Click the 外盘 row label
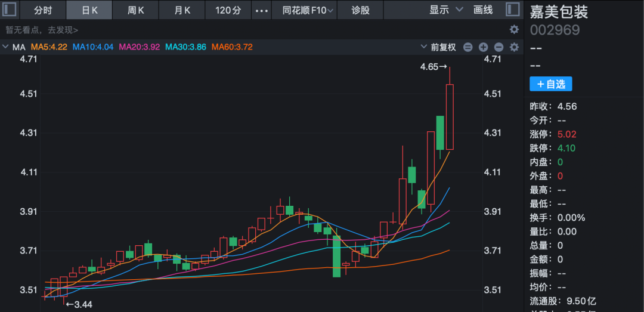 pyautogui.click(x=541, y=176)
